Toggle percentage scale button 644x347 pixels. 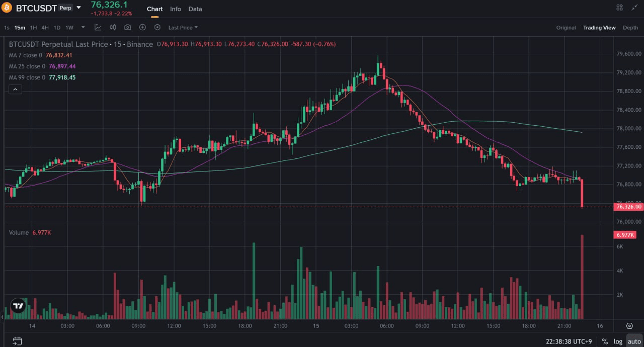[x=604, y=341]
